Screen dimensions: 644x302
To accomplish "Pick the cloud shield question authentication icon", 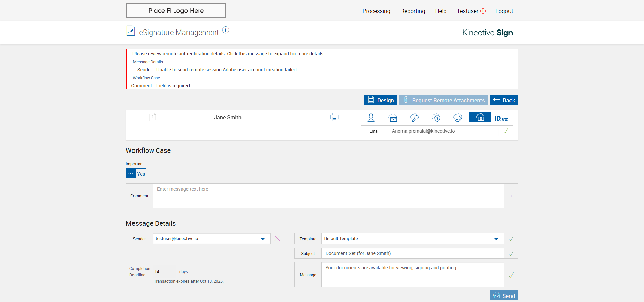I will click(x=436, y=118).
